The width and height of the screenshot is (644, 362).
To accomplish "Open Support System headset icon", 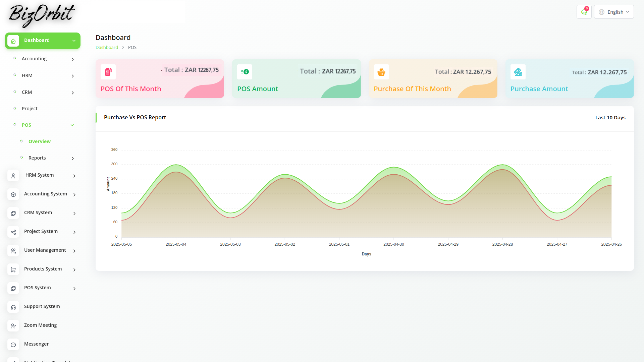I will click(x=13, y=307).
